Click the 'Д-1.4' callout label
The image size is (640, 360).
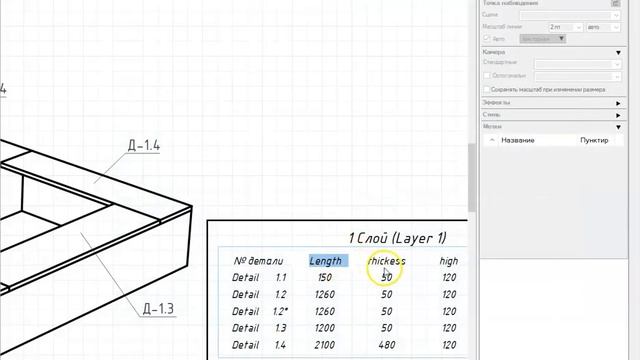point(144,145)
